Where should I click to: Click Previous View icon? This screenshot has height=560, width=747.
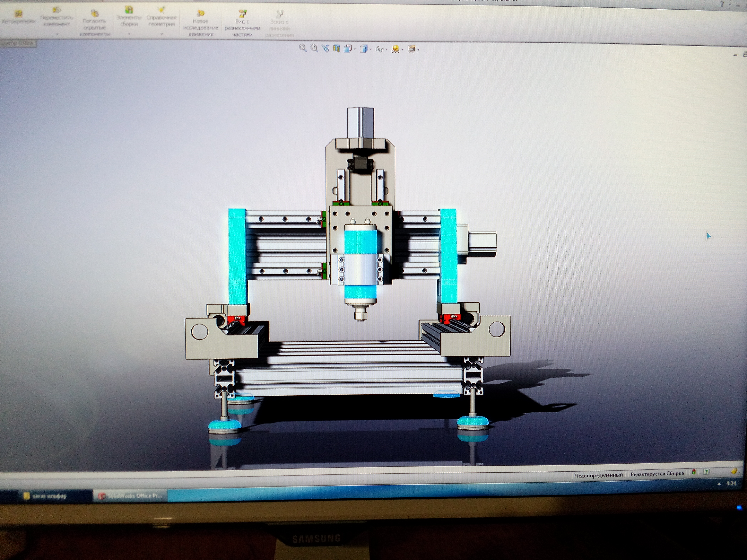[x=325, y=48]
